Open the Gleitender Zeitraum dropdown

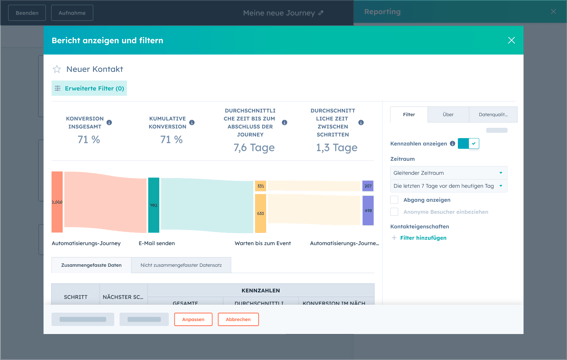pyautogui.click(x=448, y=173)
